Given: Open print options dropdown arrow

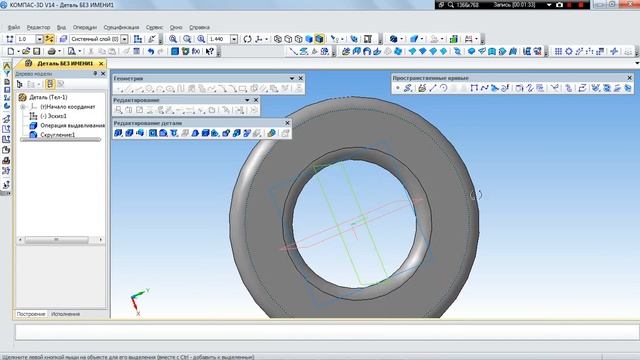Looking at the screenshot, I should pyautogui.click(x=60, y=51).
